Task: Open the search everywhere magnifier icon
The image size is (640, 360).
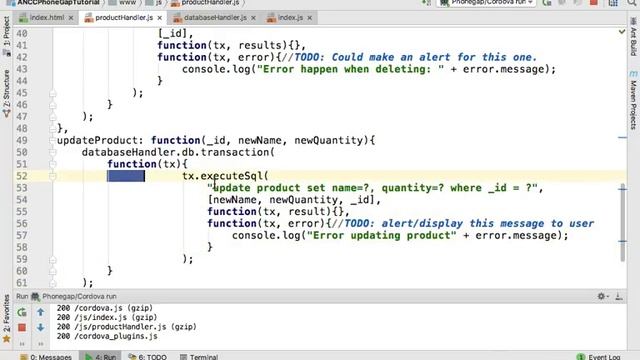Action: tap(631, 3)
